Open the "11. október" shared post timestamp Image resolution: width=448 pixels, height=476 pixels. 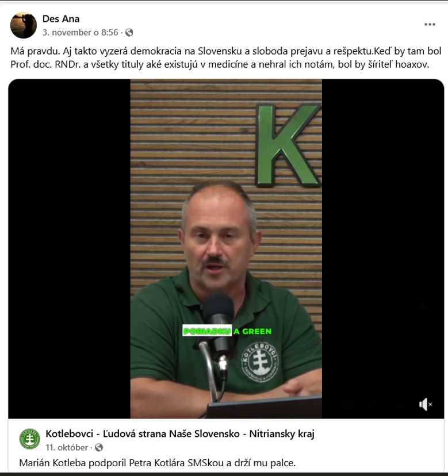tap(67, 447)
